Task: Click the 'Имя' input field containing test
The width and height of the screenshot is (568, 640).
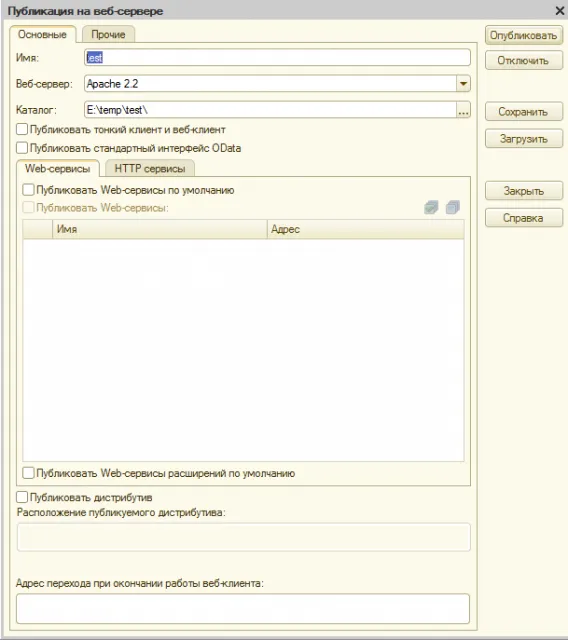Action: pyautogui.click(x=277, y=58)
